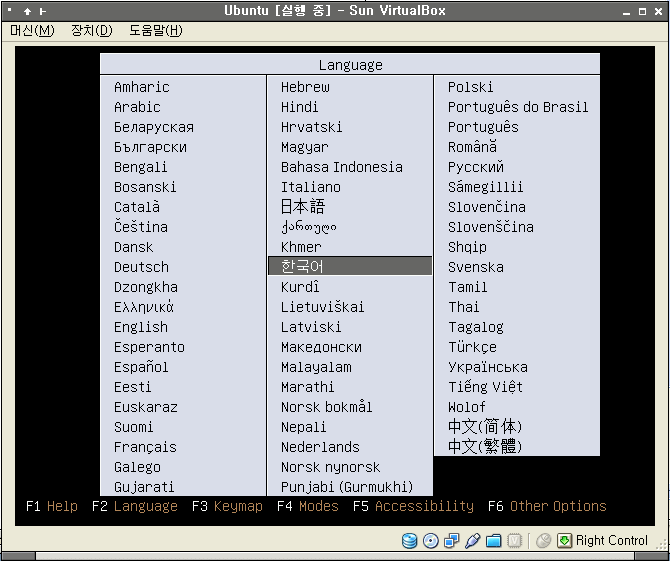Select Lietuviškai language
670x561 pixels.
(x=322, y=307)
